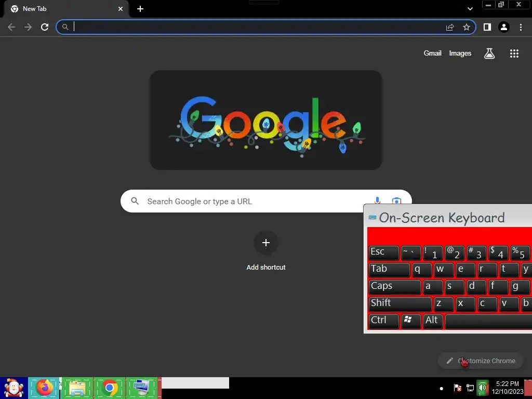Open the Chrome profile avatar menu
The image size is (532, 399).
pyautogui.click(x=504, y=27)
